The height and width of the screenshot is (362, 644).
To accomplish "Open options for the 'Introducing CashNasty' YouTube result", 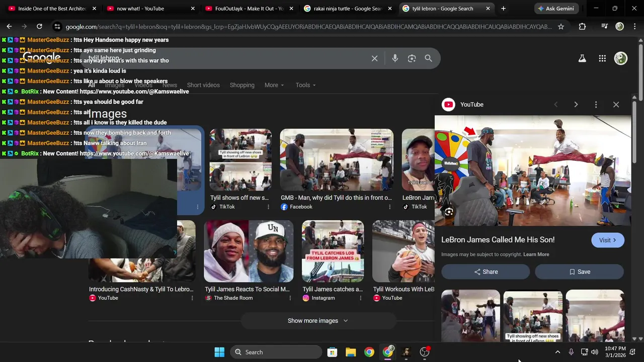I will (192, 298).
